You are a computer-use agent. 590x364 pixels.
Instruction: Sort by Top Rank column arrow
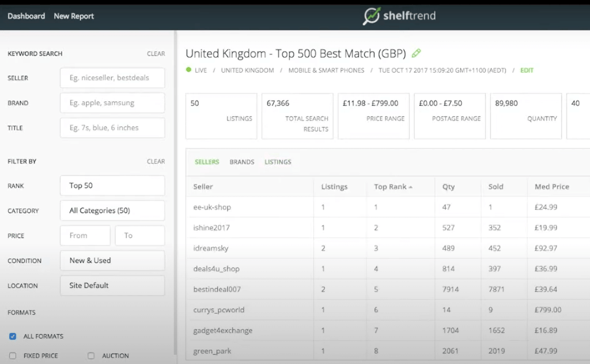click(411, 187)
